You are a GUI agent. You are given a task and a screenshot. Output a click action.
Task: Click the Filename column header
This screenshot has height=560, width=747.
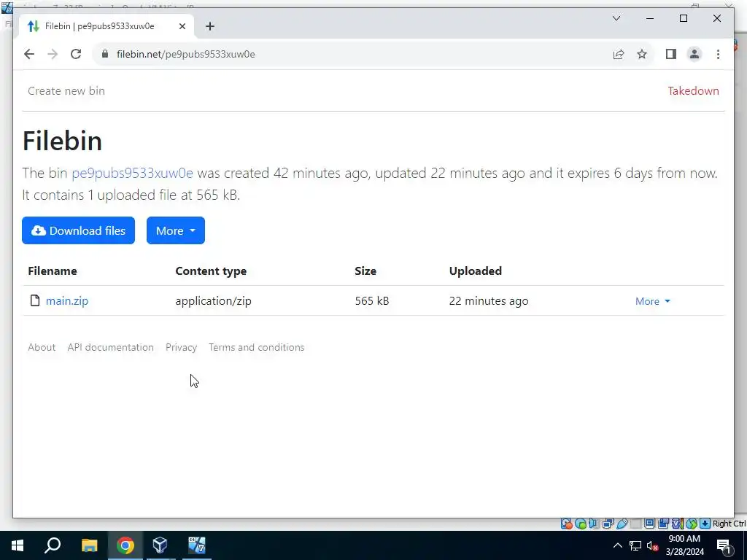[53, 271]
